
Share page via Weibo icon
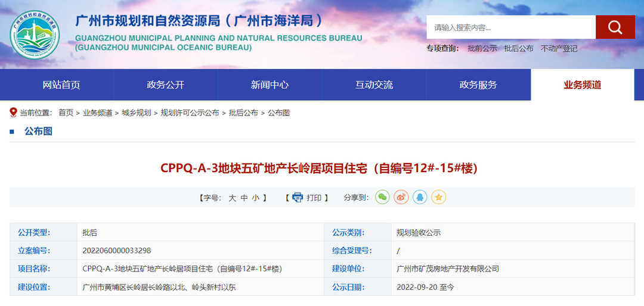point(401,197)
